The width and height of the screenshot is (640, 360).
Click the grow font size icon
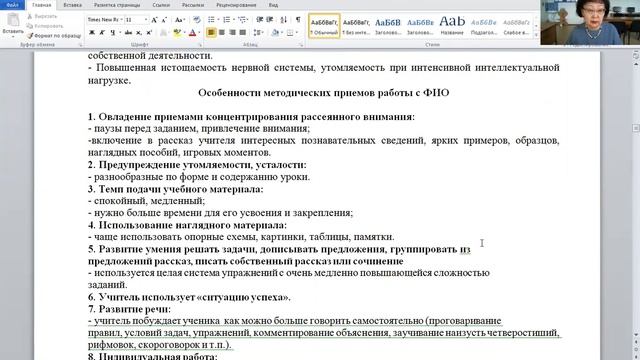pos(154,20)
